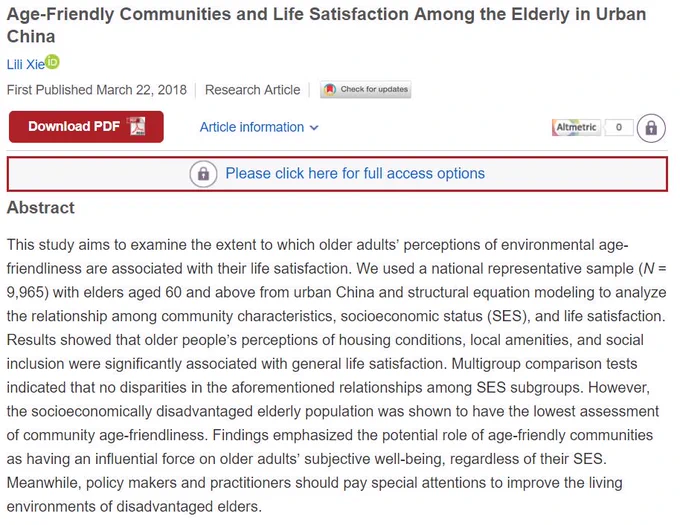This screenshot has height=525, width=680.
Task: Click "Please click here for full access options"
Action: pyautogui.click(x=355, y=173)
